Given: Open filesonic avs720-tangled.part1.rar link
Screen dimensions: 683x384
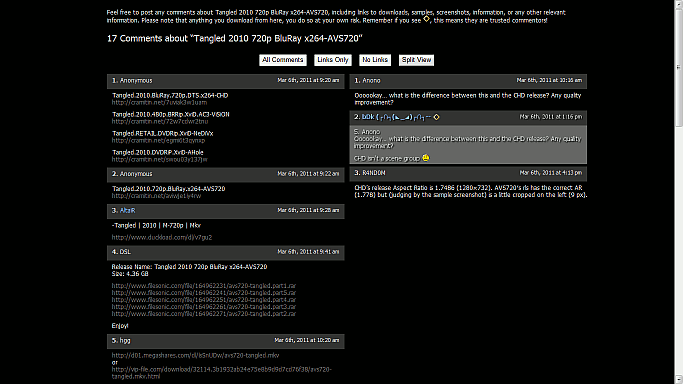Looking at the screenshot, I should 203,286.
